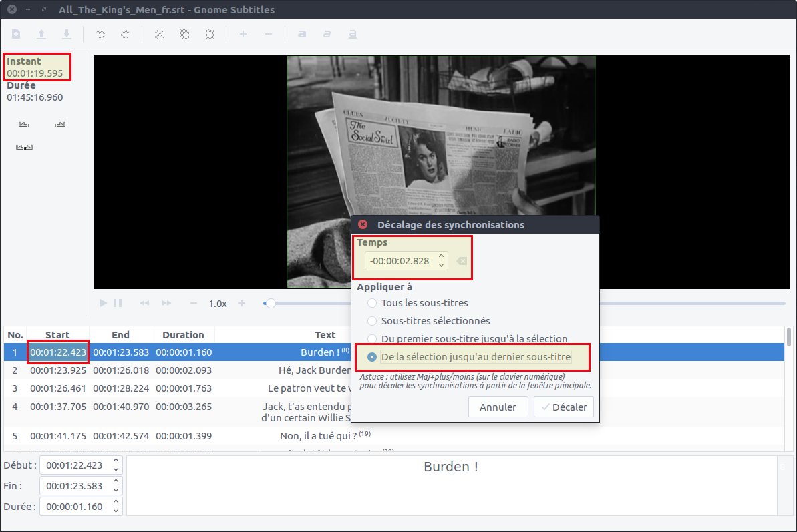Click end time cell 00:01:26.018
The width and height of the screenshot is (797, 532).
tap(121, 370)
